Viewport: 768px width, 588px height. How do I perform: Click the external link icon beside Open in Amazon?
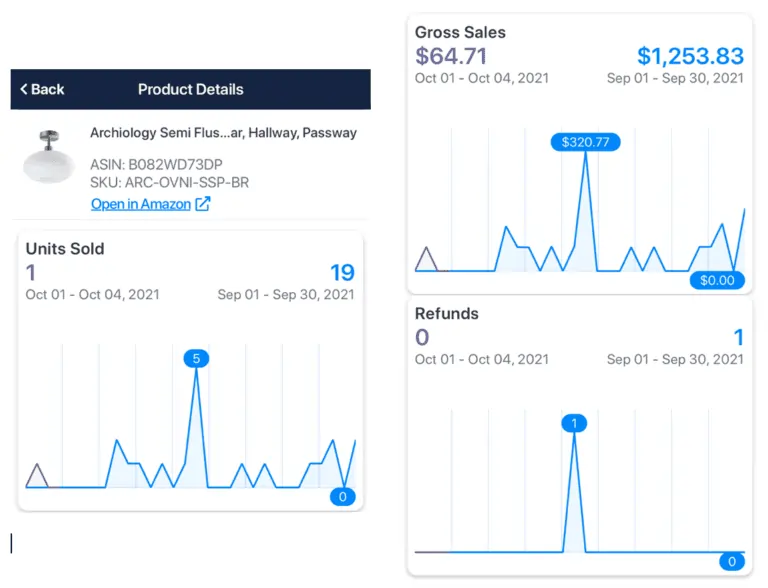(203, 204)
